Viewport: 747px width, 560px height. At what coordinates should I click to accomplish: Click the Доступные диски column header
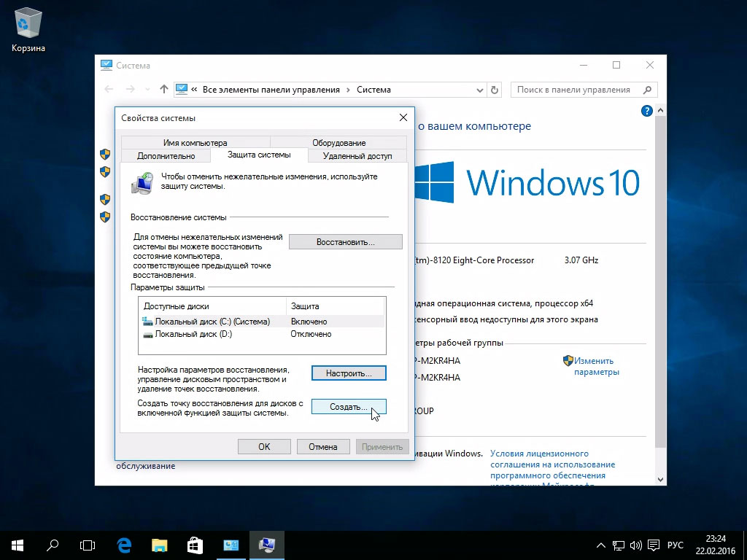pos(212,306)
